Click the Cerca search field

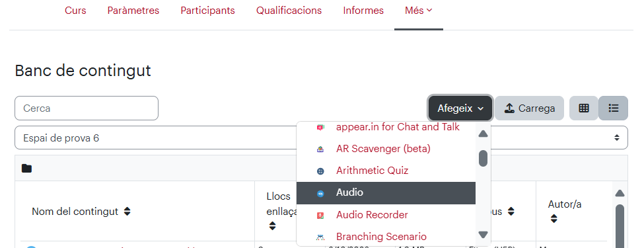click(87, 108)
